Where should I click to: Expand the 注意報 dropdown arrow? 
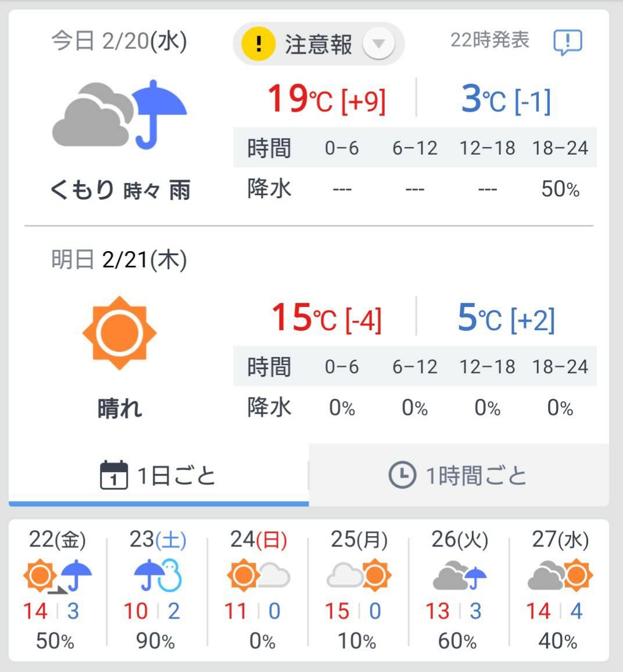coord(378,44)
